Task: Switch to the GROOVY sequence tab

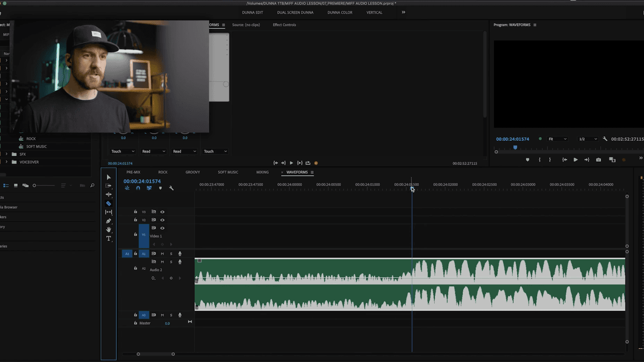Action: pos(193,172)
